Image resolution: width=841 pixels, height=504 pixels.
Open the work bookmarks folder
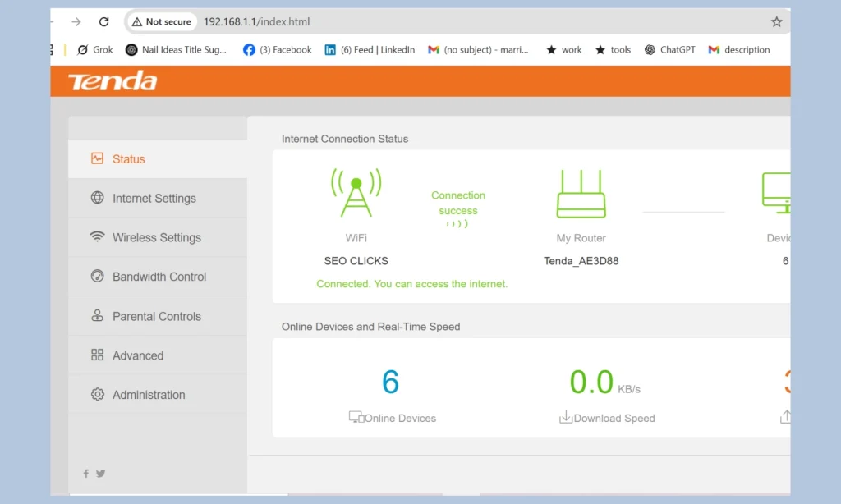point(563,49)
